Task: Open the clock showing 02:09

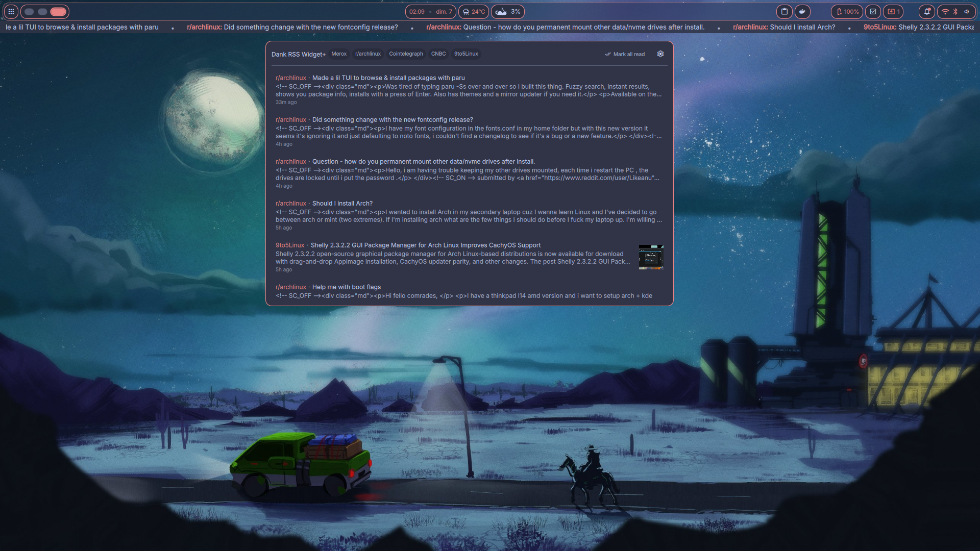Action: point(430,12)
